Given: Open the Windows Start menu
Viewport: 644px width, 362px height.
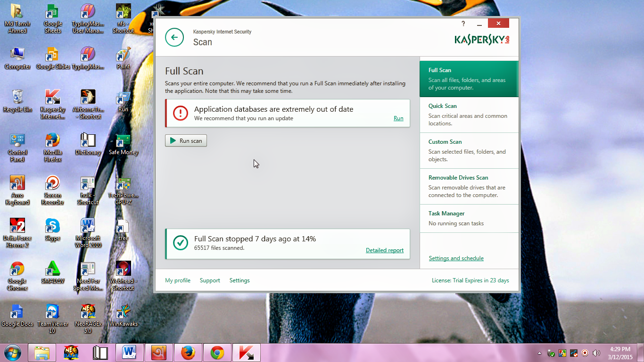Looking at the screenshot, I should click(x=12, y=353).
